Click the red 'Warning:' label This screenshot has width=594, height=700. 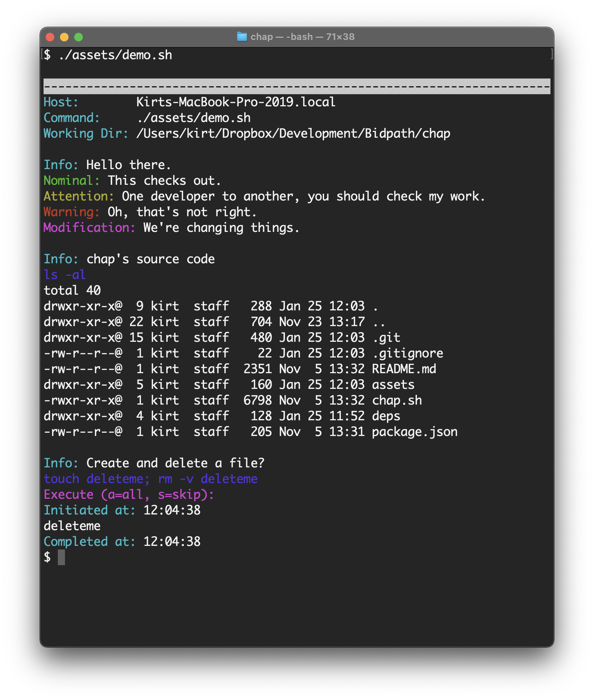(72, 212)
